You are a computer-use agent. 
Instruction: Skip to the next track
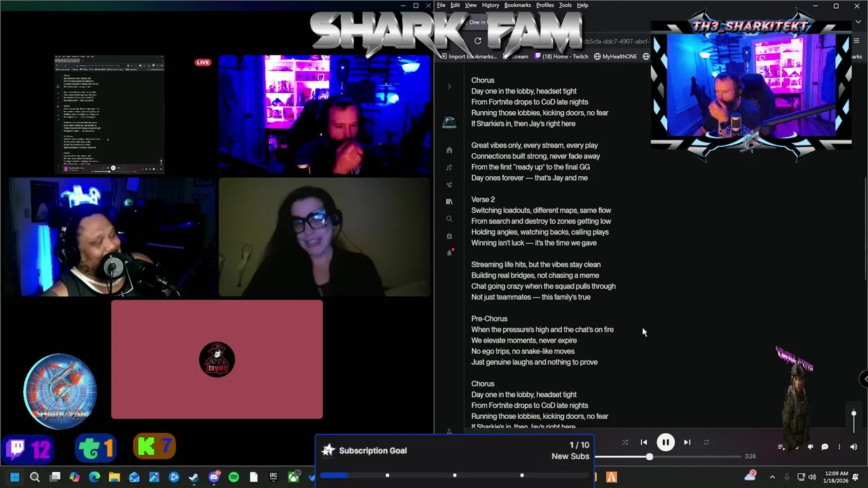pyautogui.click(x=687, y=443)
